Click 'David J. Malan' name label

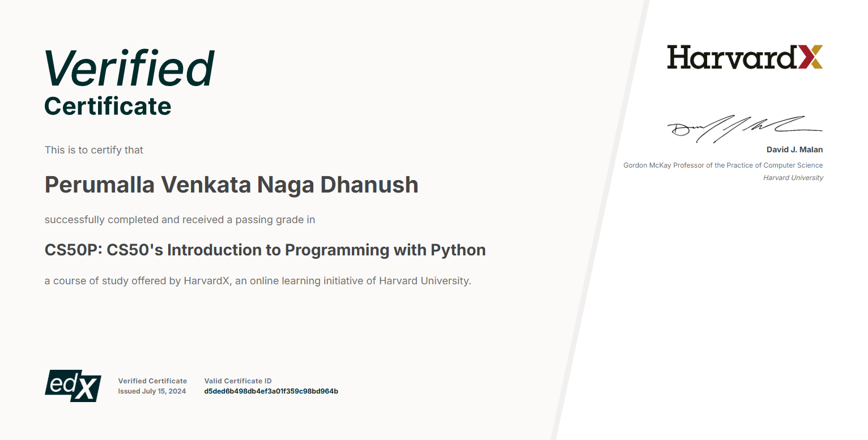tap(794, 149)
